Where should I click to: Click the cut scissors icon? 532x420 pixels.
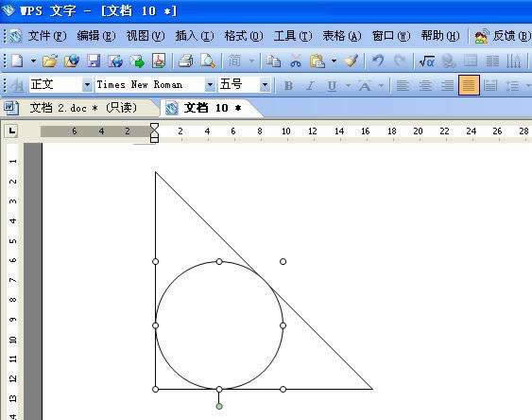296,61
